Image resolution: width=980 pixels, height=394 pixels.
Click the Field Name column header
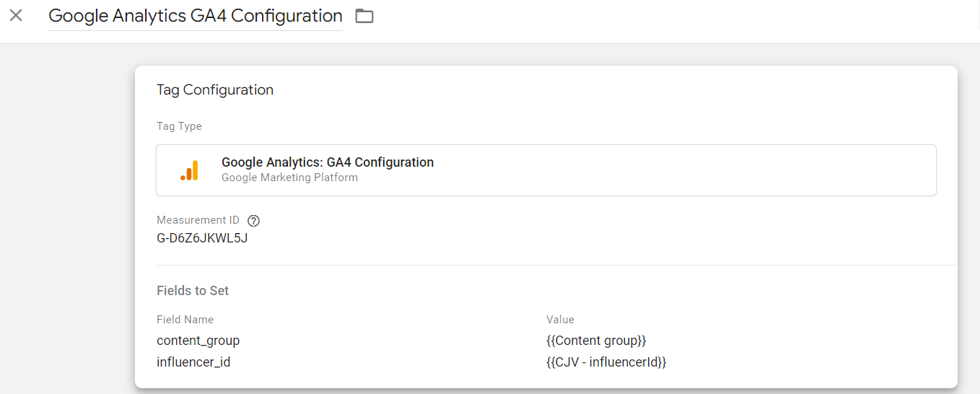[x=185, y=320]
